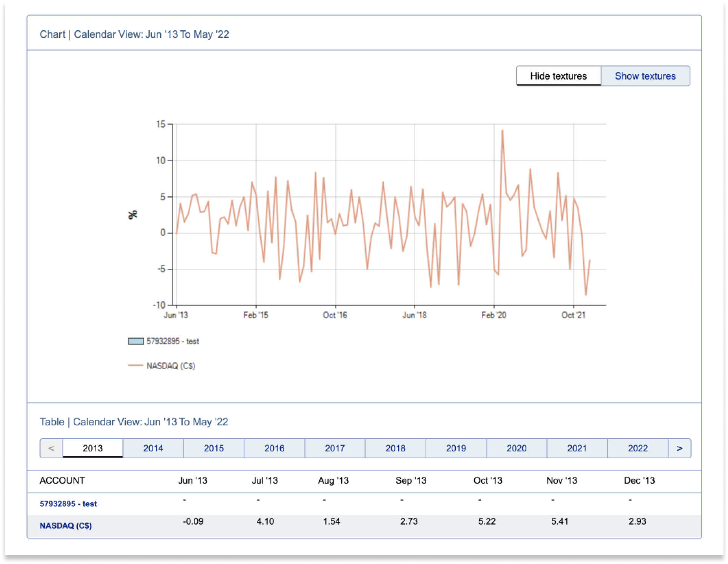
Task: Click the Aug '13 column header
Action: (x=333, y=480)
